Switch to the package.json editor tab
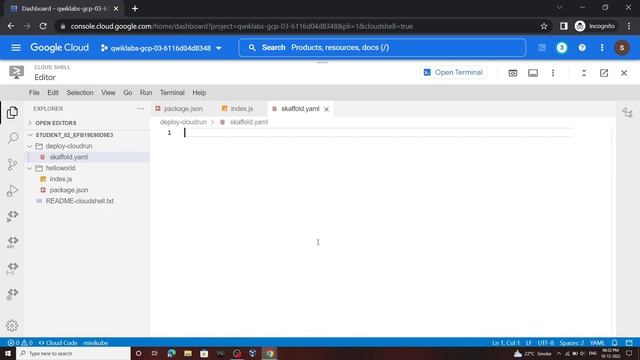The image size is (640, 360). coord(179,109)
